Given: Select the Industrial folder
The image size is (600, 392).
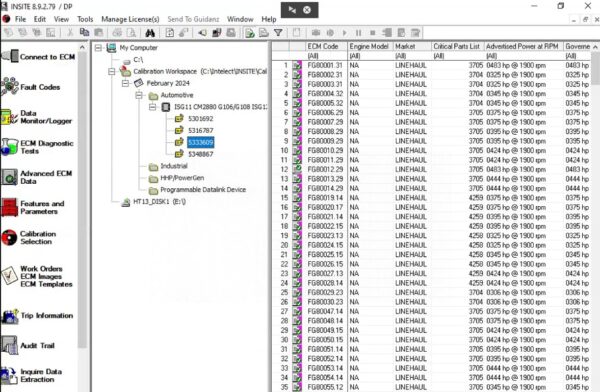Looking at the screenshot, I should 174,166.
